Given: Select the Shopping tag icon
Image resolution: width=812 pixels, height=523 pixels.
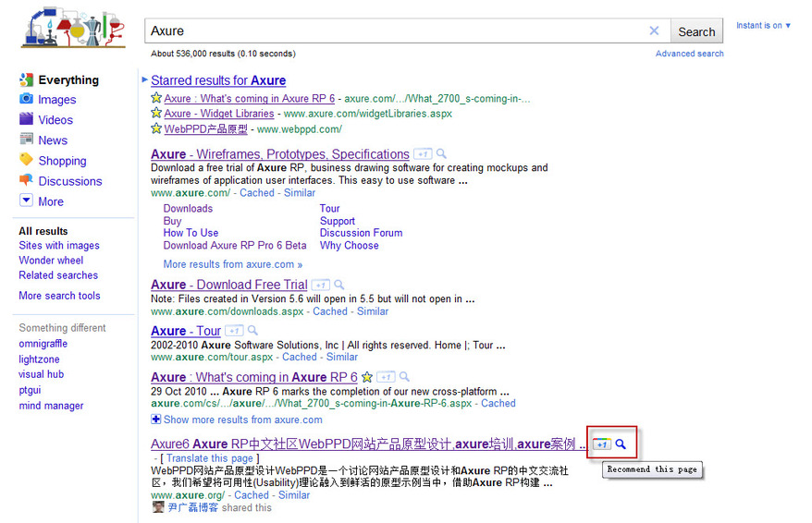Looking at the screenshot, I should click(x=27, y=159).
